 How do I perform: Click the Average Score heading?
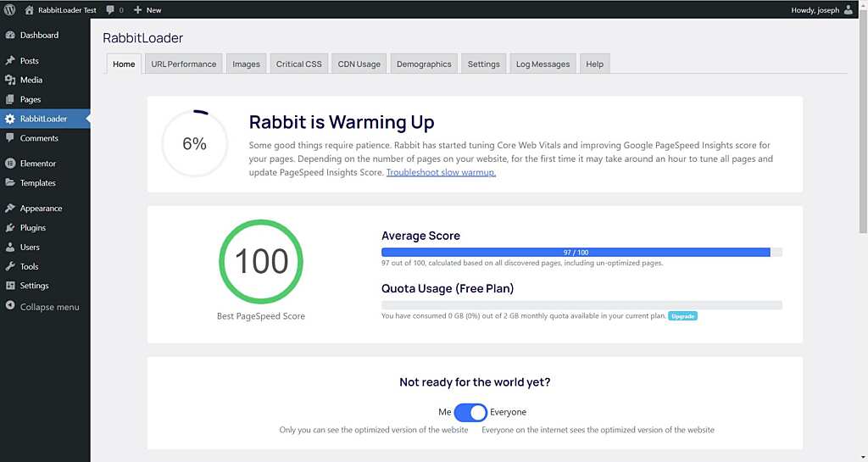[x=420, y=236]
